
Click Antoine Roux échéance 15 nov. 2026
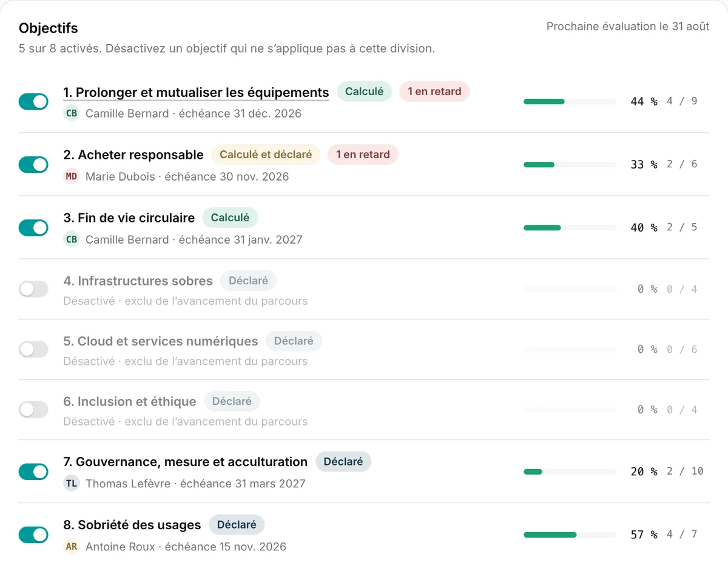click(186, 546)
